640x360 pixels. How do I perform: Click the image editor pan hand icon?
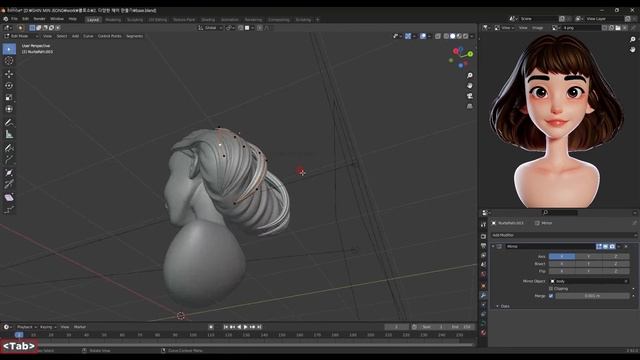(632, 49)
